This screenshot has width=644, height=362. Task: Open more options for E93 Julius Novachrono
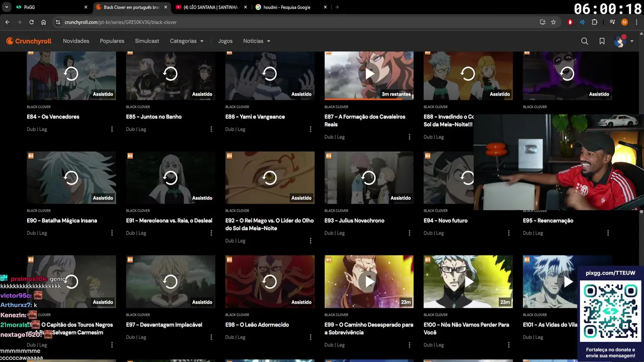point(410,233)
